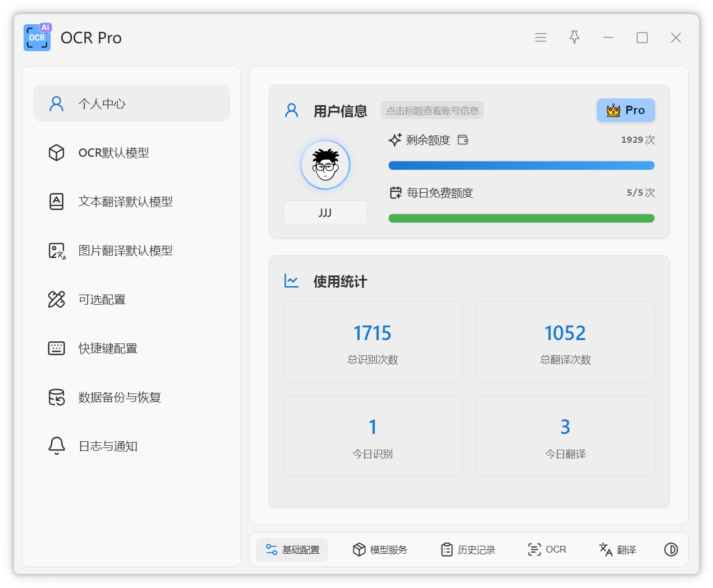713x588 pixels.
Task: Click the OCR Pro app logo
Action: coord(37,38)
